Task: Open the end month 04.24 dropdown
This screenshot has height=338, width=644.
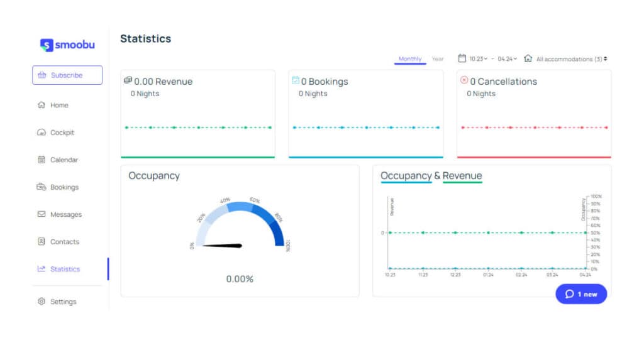Action: (x=508, y=59)
